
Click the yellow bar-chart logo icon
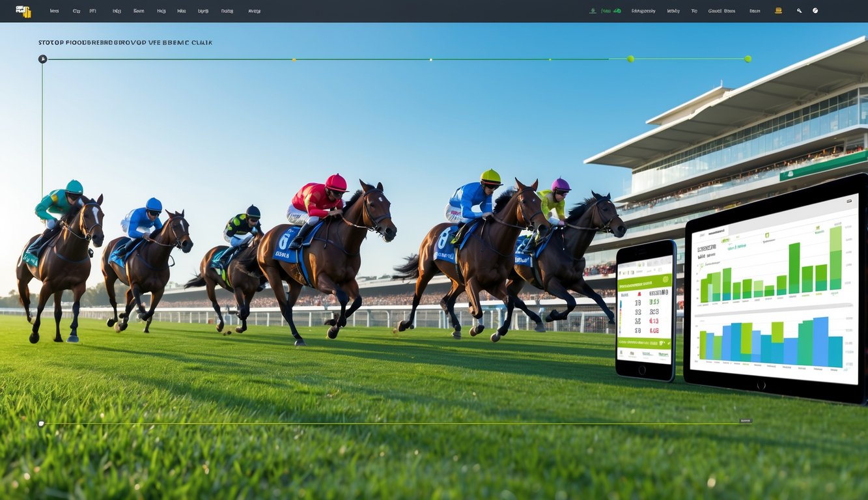23,11
